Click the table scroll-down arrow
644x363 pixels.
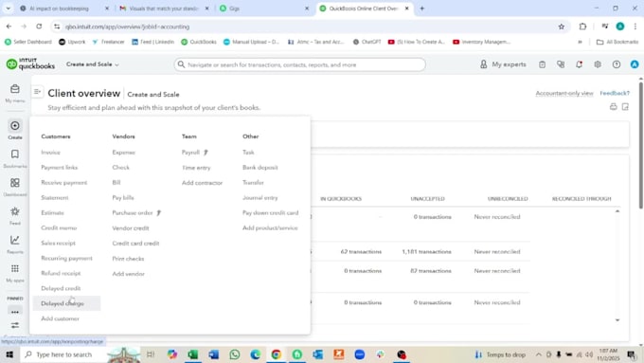coord(617,319)
